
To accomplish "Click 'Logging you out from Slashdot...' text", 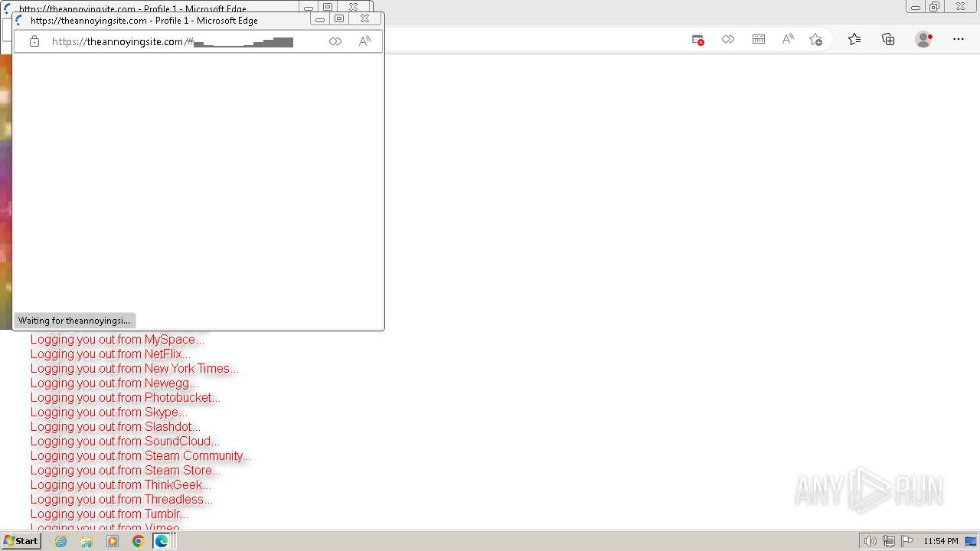I will (116, 427).
